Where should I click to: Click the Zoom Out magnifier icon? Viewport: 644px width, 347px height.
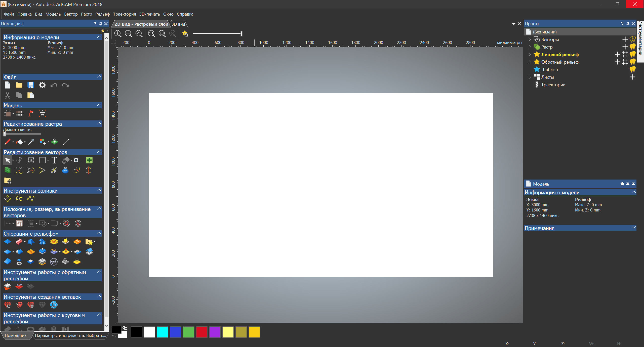click(128, 33)
